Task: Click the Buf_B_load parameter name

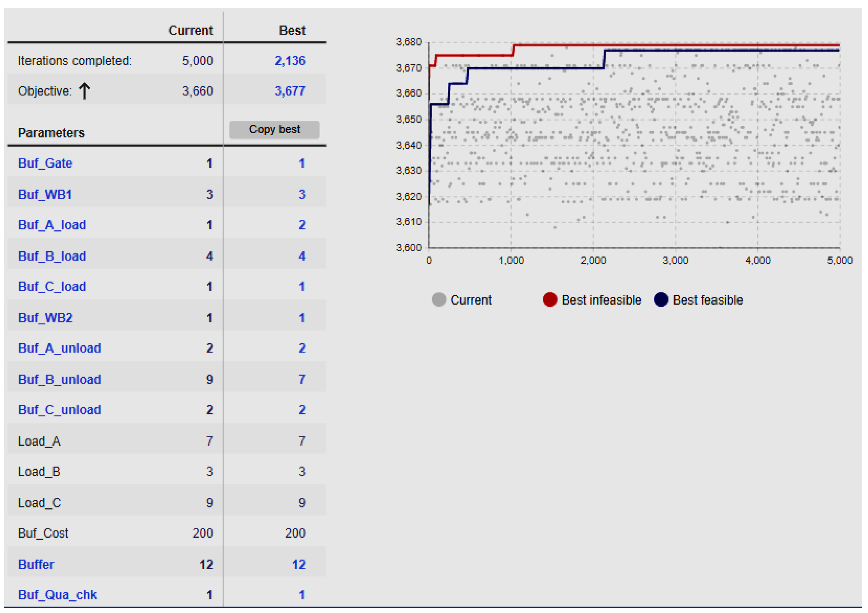Action: [x=52, y=256]
